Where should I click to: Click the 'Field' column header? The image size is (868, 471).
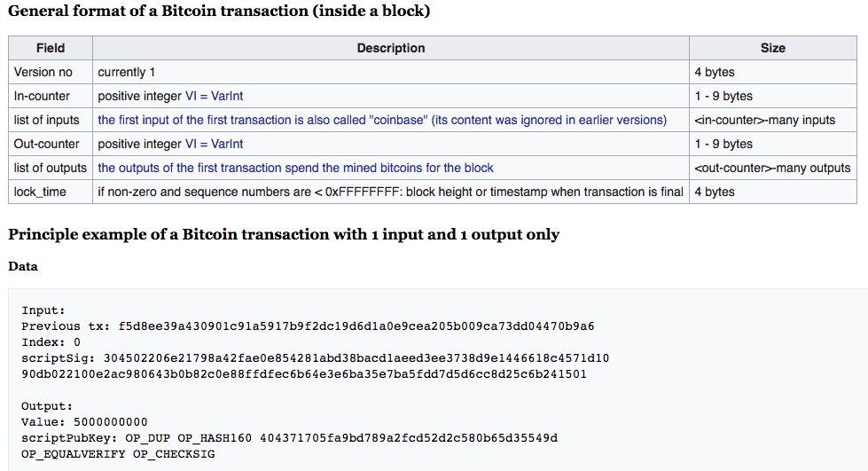pos(51,48)
